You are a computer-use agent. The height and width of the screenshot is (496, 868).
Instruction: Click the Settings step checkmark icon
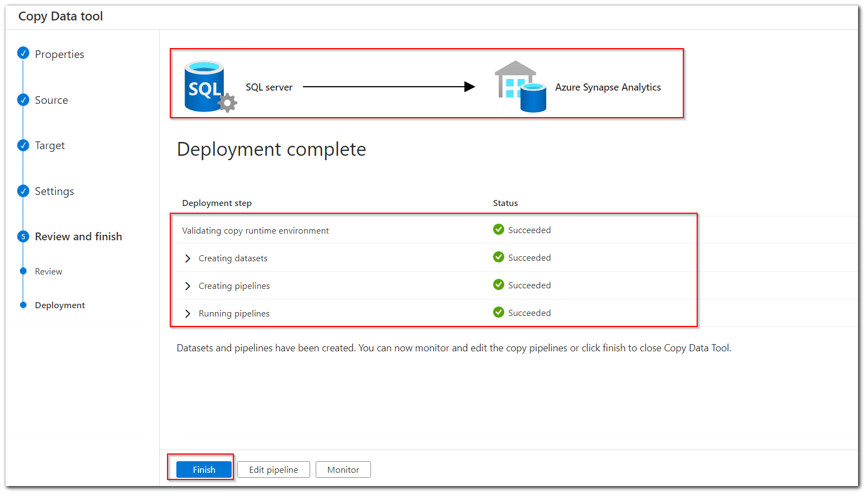tap(23, 191)
